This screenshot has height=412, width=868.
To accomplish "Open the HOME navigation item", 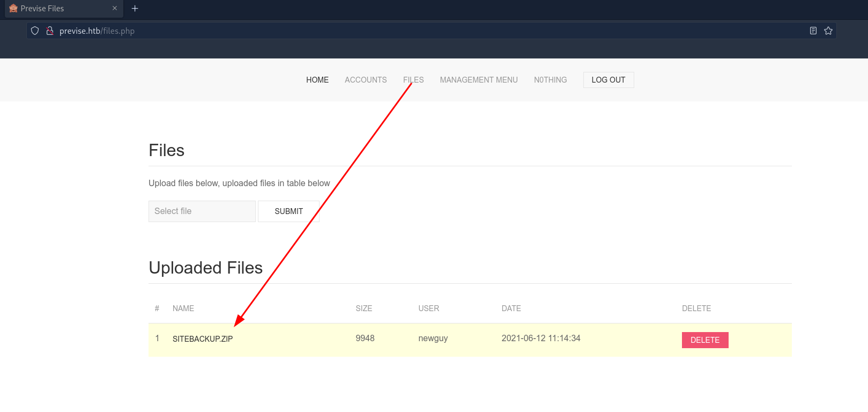I will pyautogui.click(x=317, y=80).
